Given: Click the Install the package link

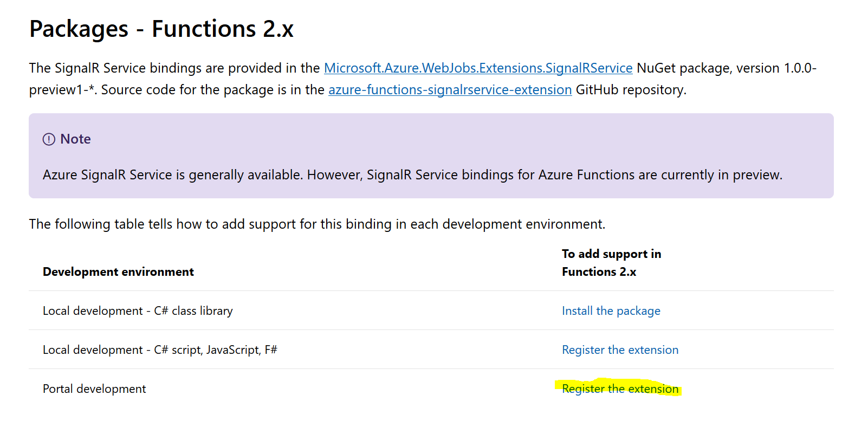Looking at the screenshot, I should 611,311.
